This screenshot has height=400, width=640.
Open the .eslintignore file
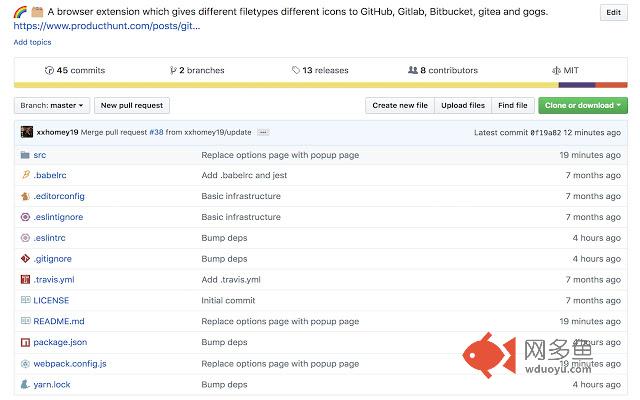tap(58, 217)
